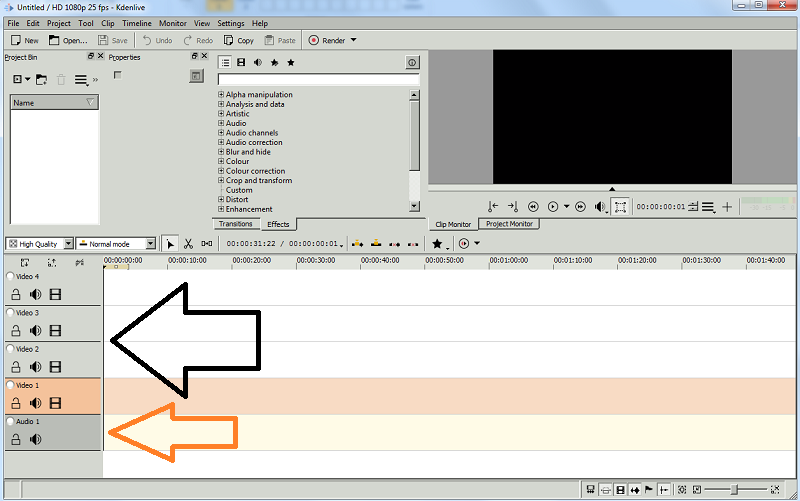Expand Colour correction category
The width and height of the screenshot is (800, 501).
(221, 171)
